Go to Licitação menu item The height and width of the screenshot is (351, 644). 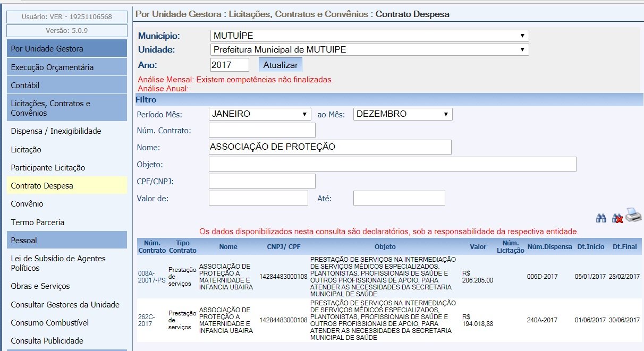click(26, 150)
